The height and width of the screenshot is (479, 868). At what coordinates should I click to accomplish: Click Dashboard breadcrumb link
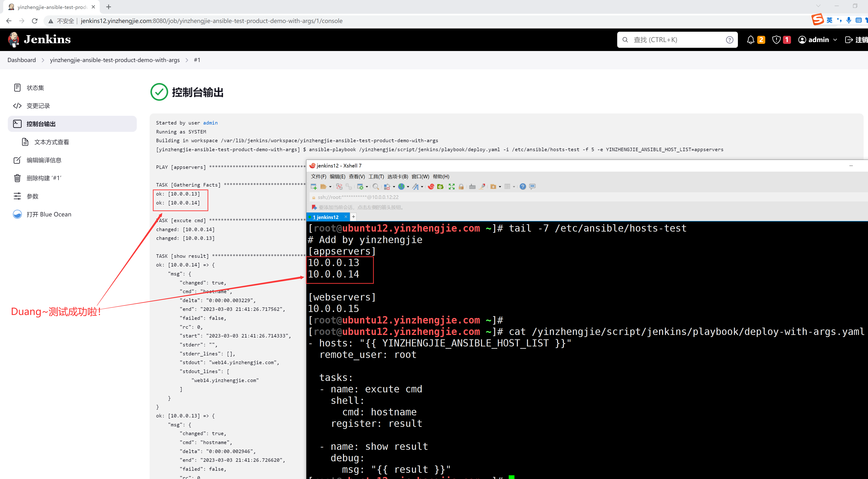[22, 60]
